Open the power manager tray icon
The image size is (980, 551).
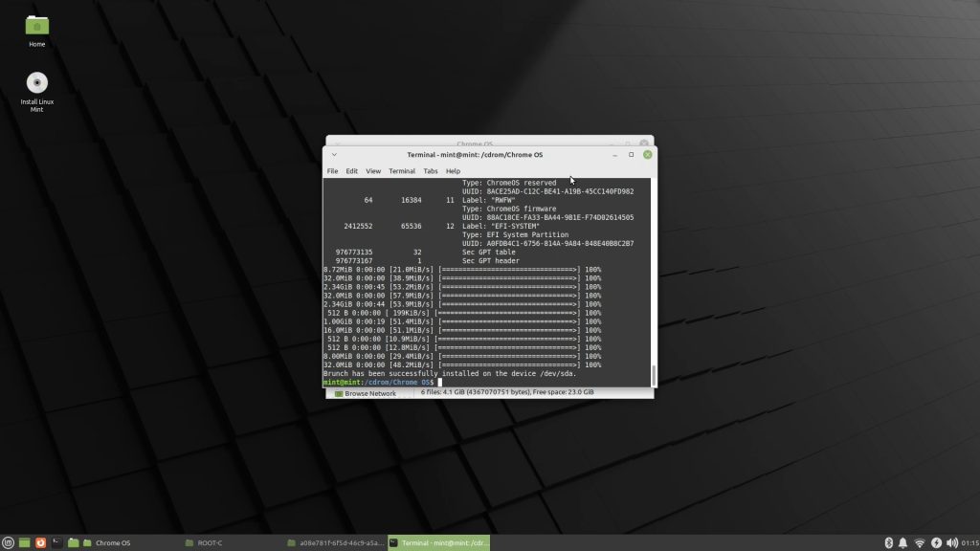tap(936, 542)
